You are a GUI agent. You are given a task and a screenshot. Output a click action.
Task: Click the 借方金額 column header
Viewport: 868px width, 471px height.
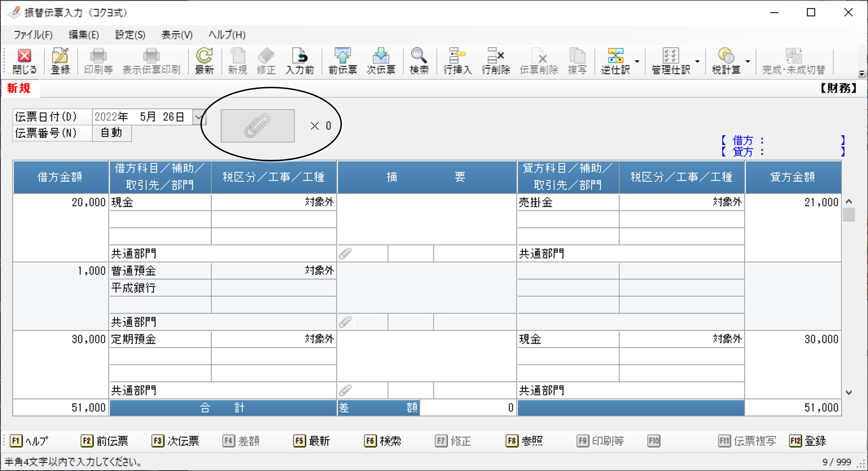tap(61, 177)
